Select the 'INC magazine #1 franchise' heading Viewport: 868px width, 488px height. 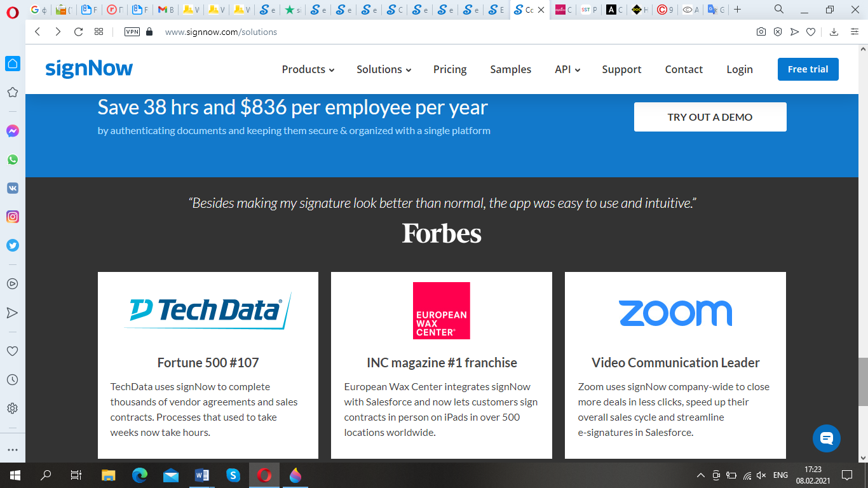tap(442, 363)
